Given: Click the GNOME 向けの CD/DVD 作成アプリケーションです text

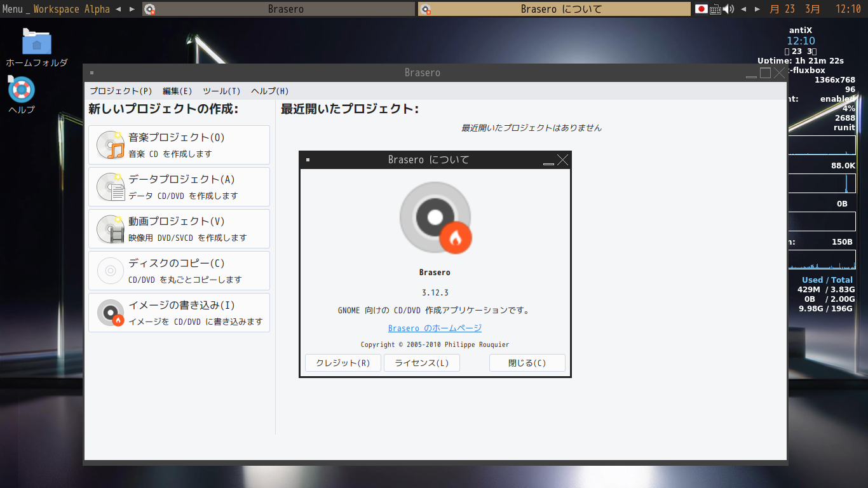Looking at the screenshot, I should click(x=435, y=311).
